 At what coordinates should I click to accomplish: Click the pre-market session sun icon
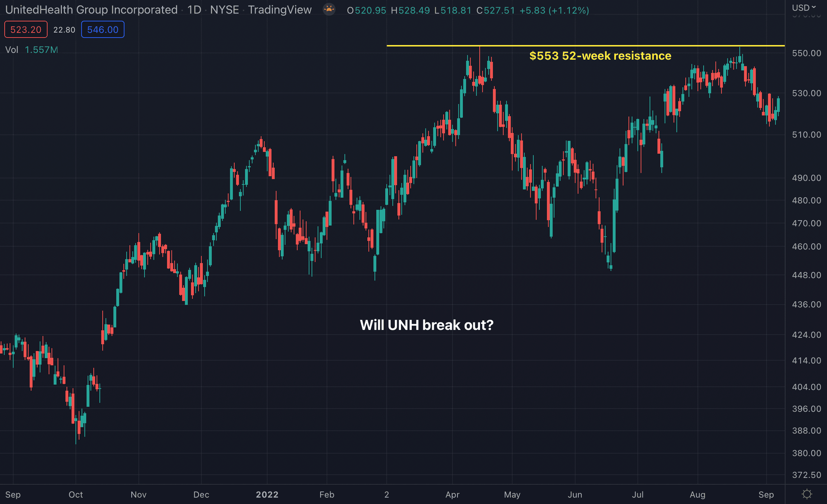(x=329, y=10)
